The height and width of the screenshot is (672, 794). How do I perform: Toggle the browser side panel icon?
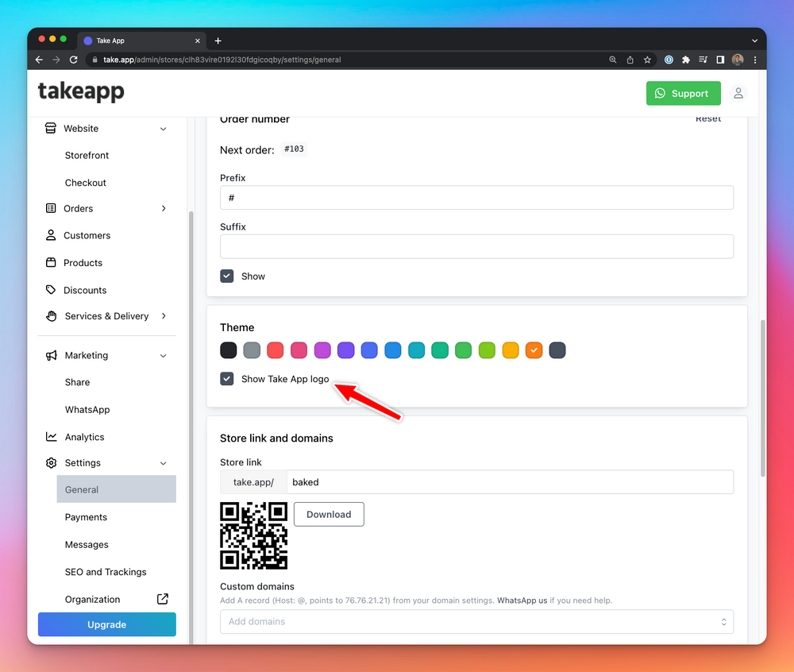(x=720, y=60)
